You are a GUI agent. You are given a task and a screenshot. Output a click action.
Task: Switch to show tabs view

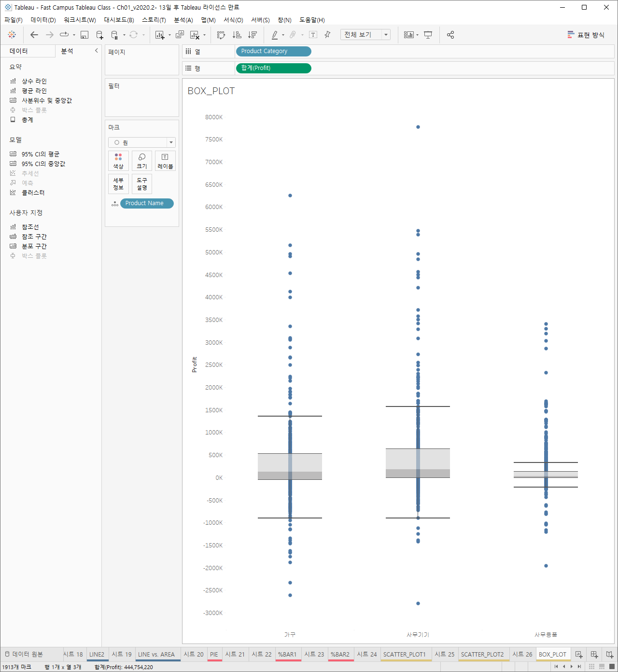click(612, 667)
